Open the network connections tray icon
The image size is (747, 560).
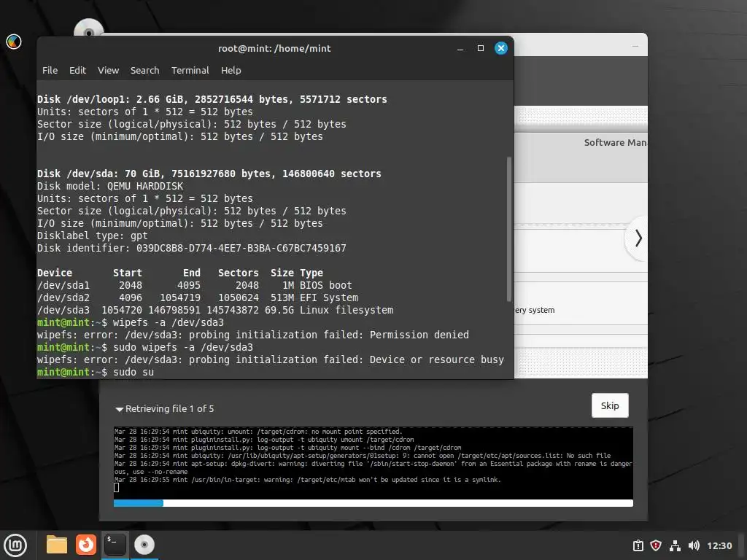pos(675,545)
